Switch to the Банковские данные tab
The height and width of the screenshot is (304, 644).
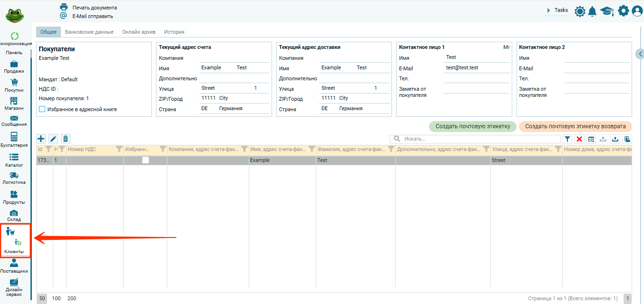(x=89, y=32)
